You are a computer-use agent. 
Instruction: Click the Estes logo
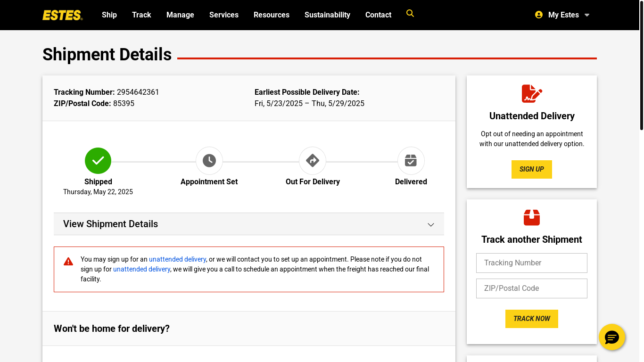pos(63,15)
